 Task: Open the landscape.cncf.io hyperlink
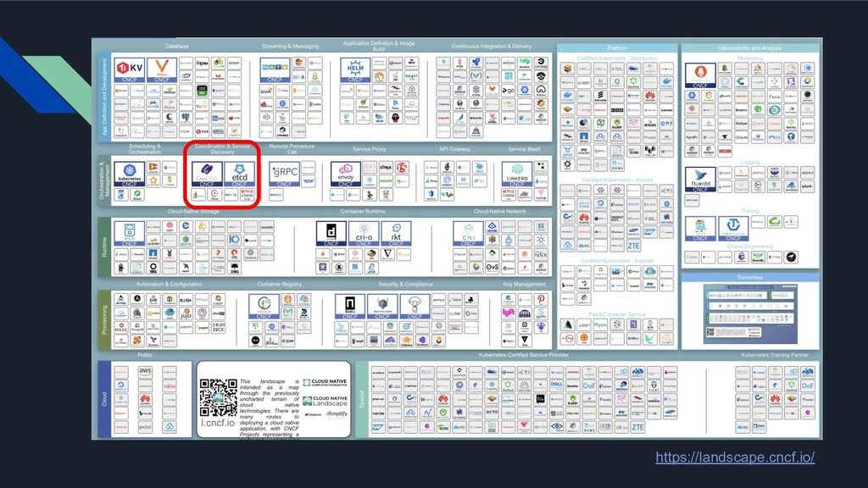(x=735, y=457)
